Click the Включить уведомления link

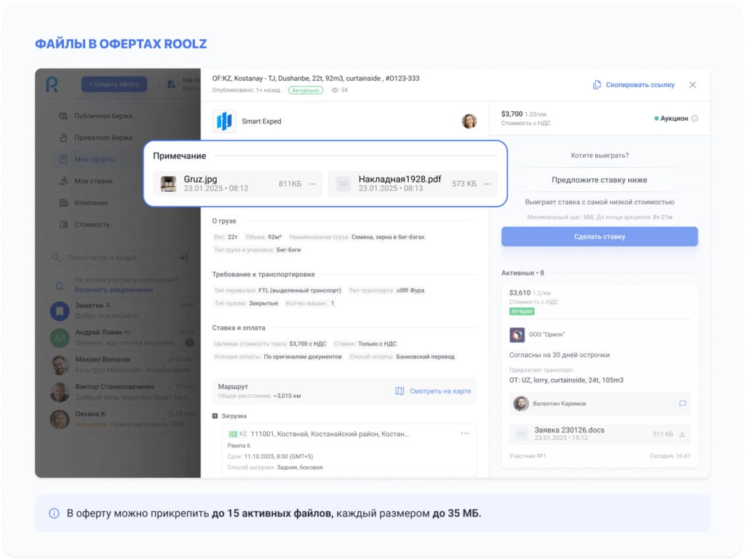click(113, 289)
